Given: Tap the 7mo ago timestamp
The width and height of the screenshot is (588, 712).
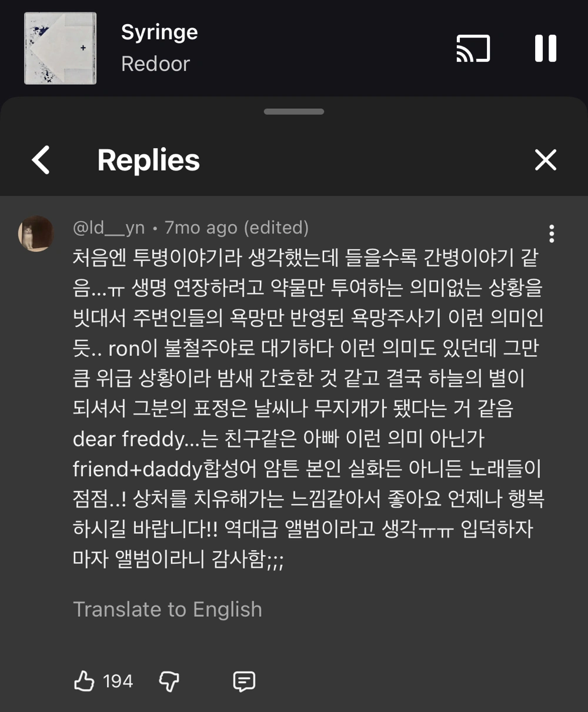Looking at the screenshot, I should pyautogui.click(x=201, y=228).
